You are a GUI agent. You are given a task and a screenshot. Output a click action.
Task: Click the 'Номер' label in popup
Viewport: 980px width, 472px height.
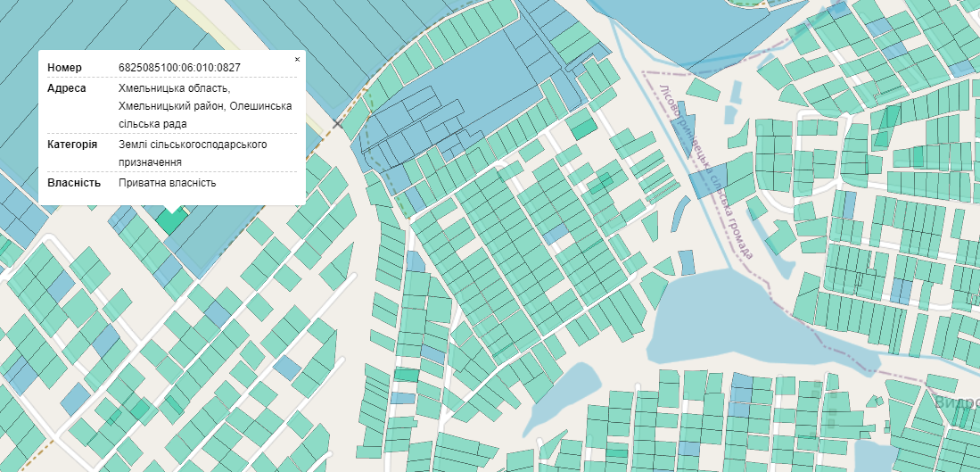(x=64, y=68)
